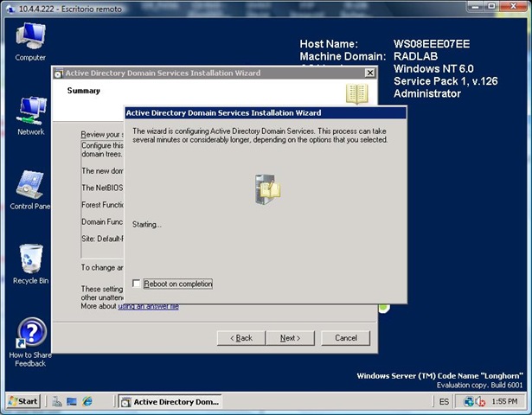Select Active Directory taskbar button
Image resolution: width=532 pixels, height=415 pixels.
tap(170, 402)
